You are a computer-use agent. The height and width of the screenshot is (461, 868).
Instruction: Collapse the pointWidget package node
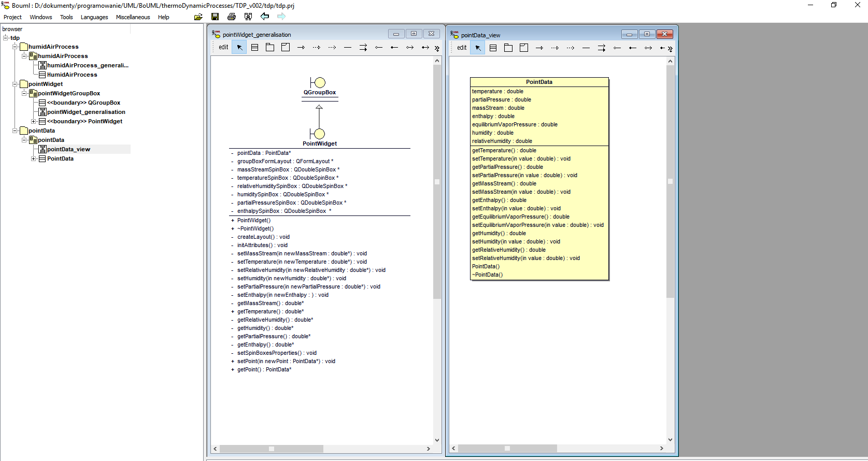coord(15,84)
